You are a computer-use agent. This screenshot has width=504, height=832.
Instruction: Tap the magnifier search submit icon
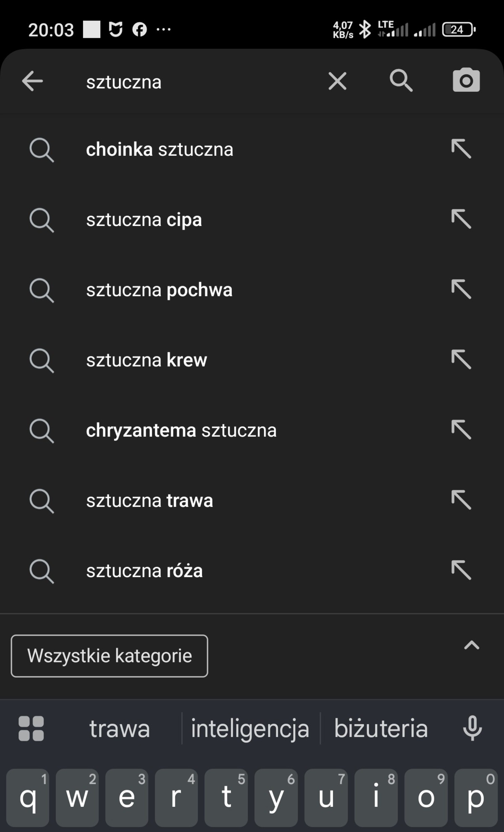pyautogui.click(x=401, y=80)
